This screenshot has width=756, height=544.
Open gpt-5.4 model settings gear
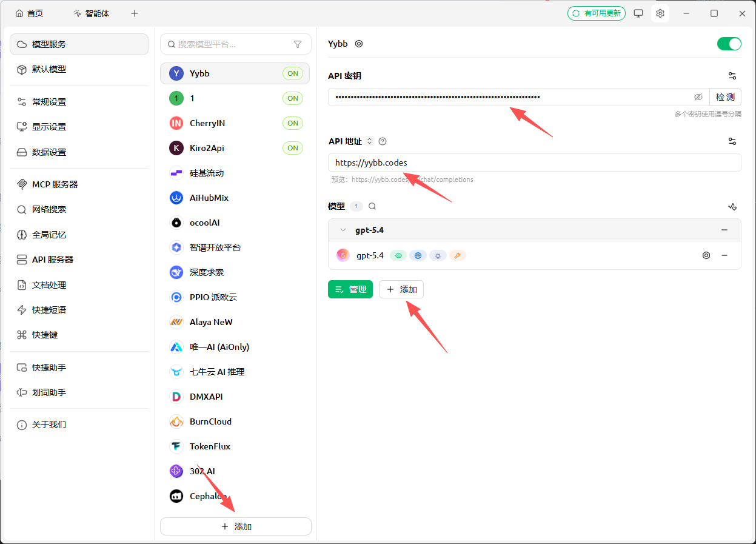(x=706, y=255)
